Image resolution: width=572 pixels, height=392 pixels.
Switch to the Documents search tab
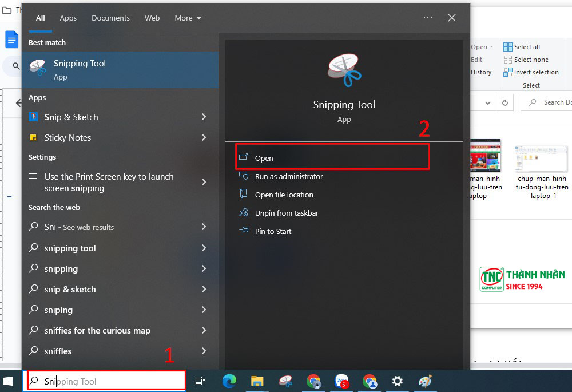coord(110,18)
